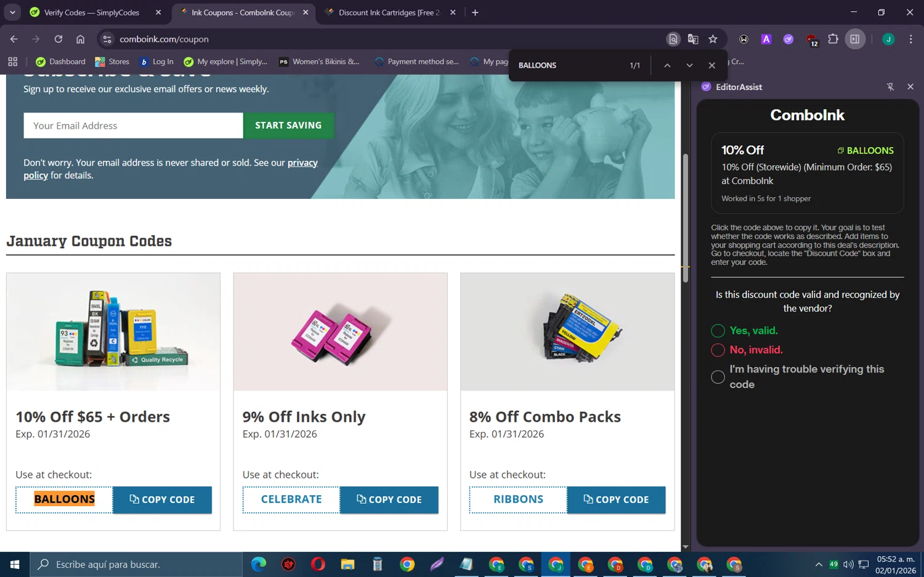Switch to Discount Ink Cartridges tab
Viewport: 924px width, 577px height.
point(389,12)
